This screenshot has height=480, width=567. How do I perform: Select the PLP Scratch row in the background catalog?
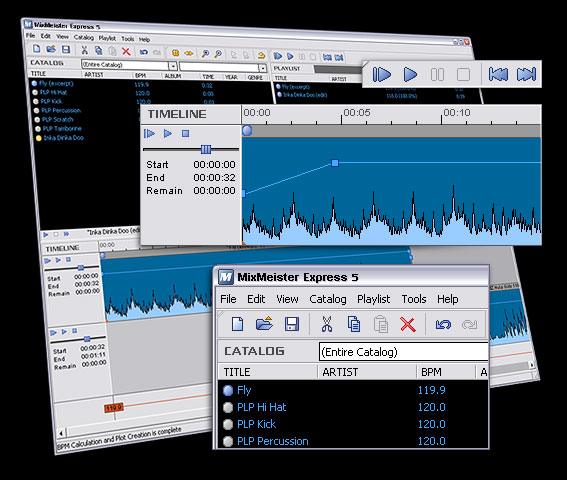click(x=57, y=119)
